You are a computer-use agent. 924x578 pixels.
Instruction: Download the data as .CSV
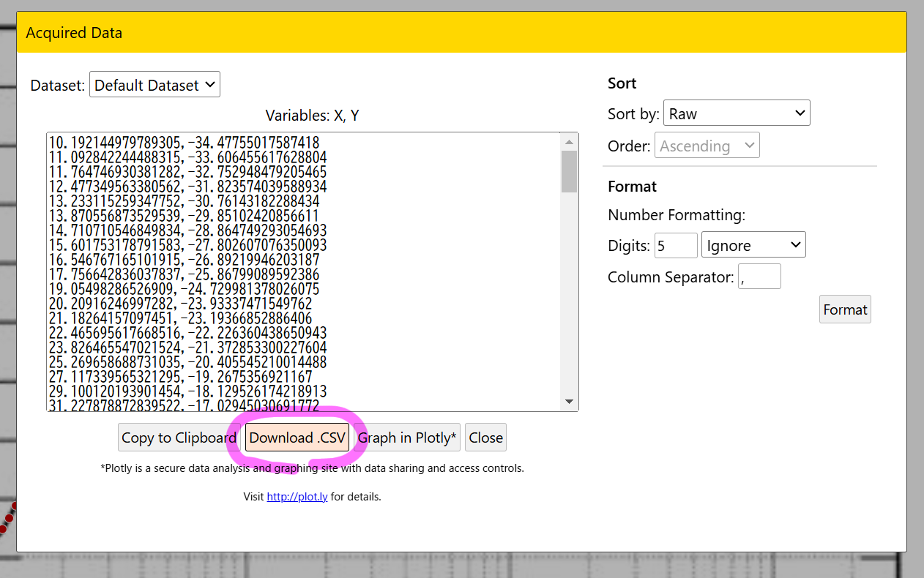tap(297, 438)
